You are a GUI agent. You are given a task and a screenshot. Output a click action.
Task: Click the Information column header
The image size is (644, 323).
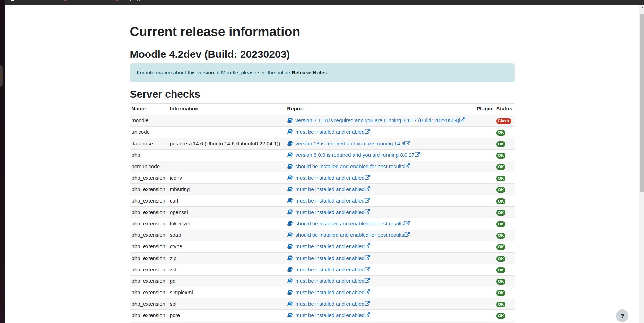(184, 109)
